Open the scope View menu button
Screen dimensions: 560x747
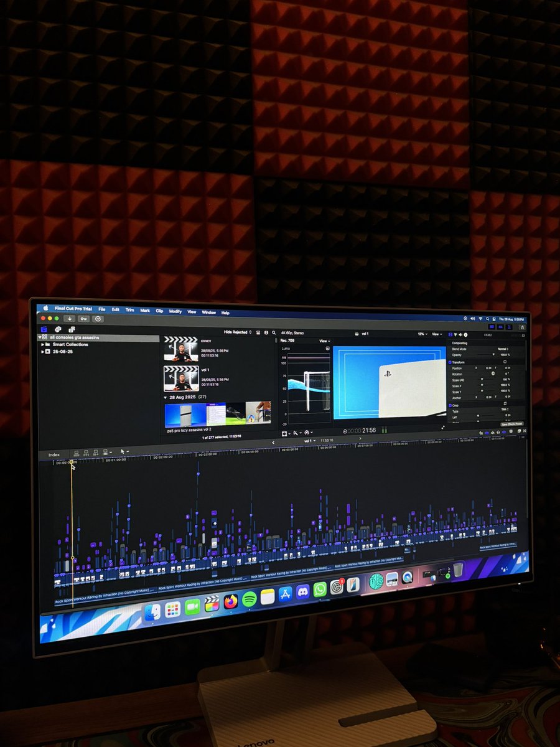[325, 341]
